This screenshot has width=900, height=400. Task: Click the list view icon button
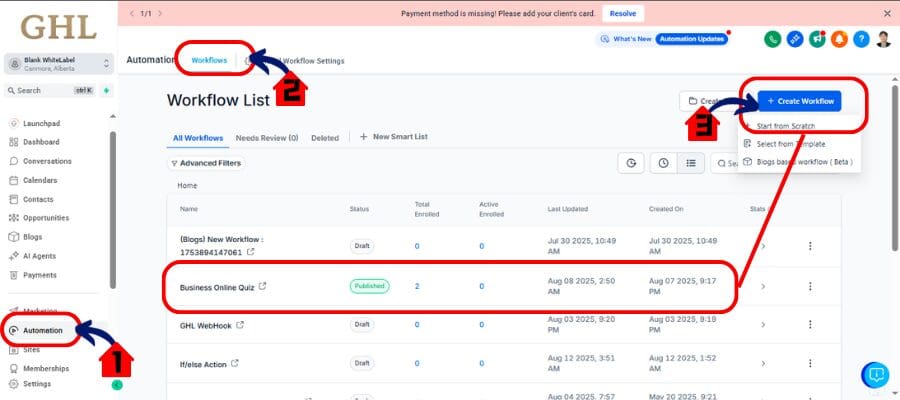tap(691, 164)
